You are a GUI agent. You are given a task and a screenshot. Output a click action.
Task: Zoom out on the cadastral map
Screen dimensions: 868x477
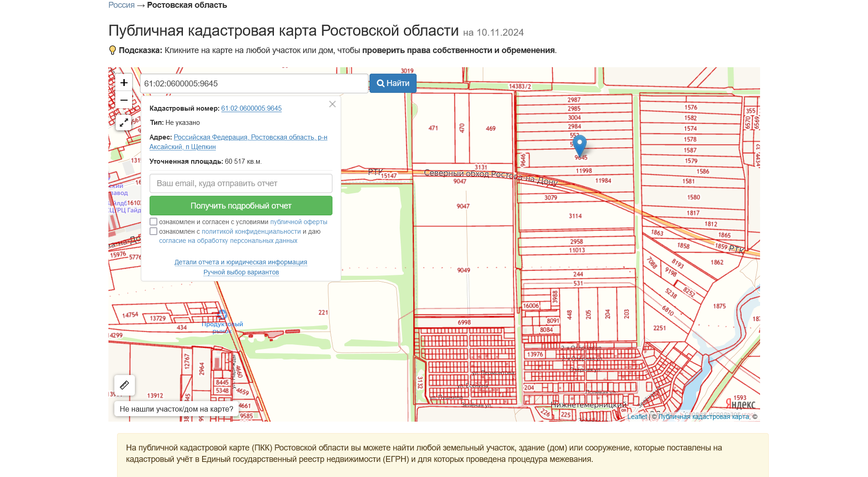click(123, 100)
